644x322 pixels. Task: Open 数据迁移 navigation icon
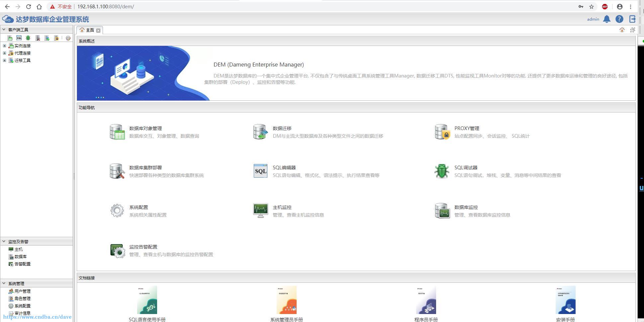click(x=260, y=132)
